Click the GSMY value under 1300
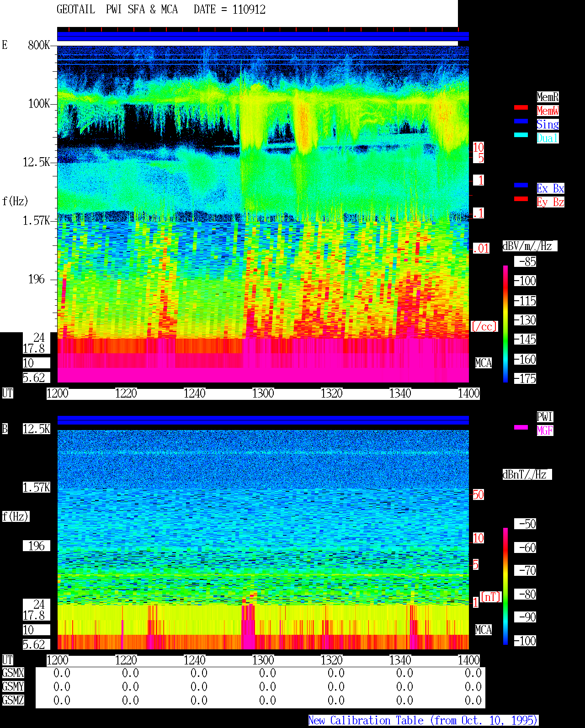585x728 pixels. point(267,686)
